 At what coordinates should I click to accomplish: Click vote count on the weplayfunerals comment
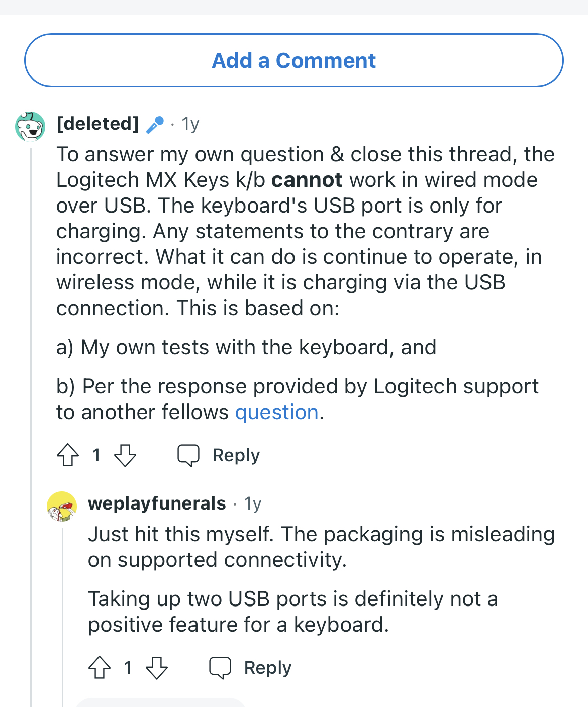pyautogui.click(x=128, y=668)
